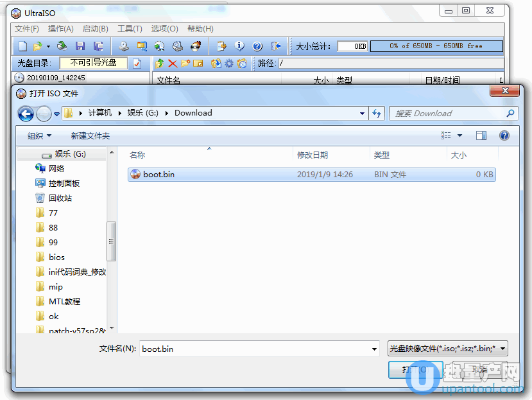Click the refresh button beside address bar

click(x=377, y=114)
